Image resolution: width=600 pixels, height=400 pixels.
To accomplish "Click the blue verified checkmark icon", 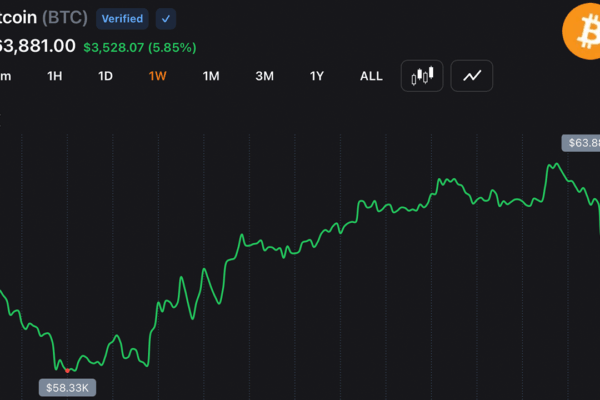I will [166, 19].
